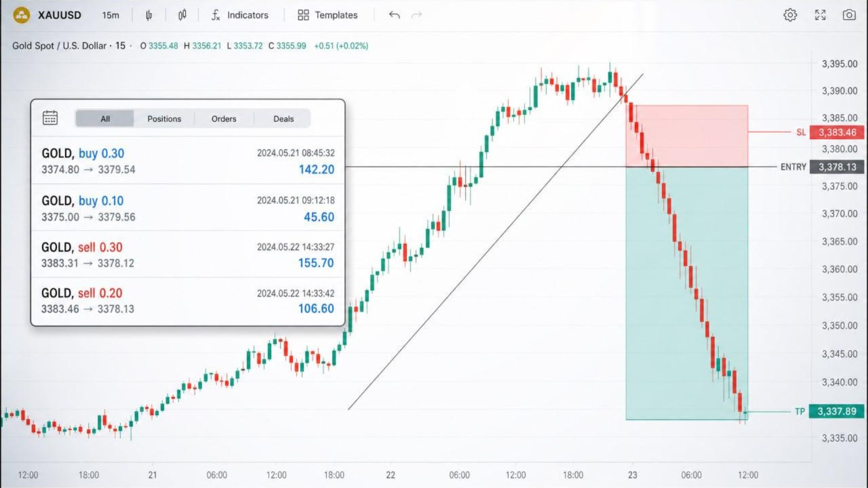Open the 15m timeframe selector
Viewport: 868px width, 488px height.
[x=110, y=15]
